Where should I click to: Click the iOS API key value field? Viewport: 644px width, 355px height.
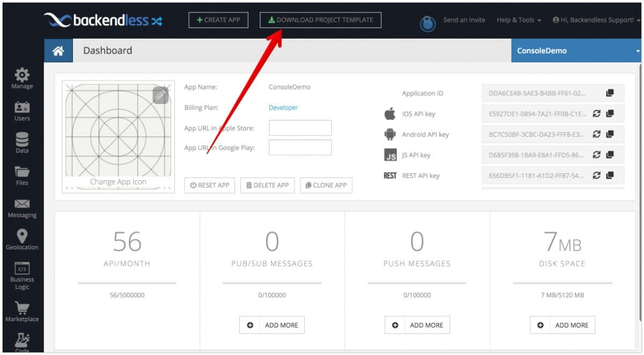click(553, 114)
